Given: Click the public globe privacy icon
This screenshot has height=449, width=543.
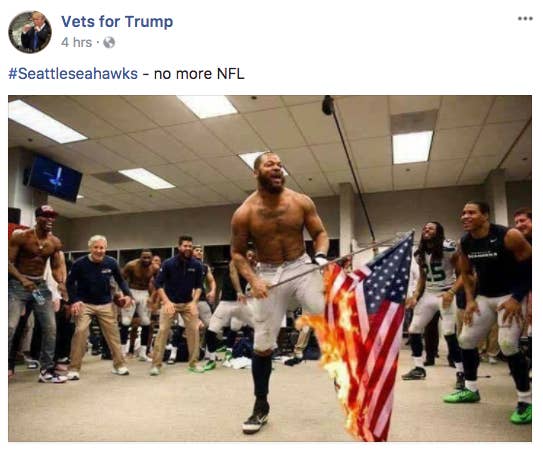Looking at the screenshot, I should [109, 43].
